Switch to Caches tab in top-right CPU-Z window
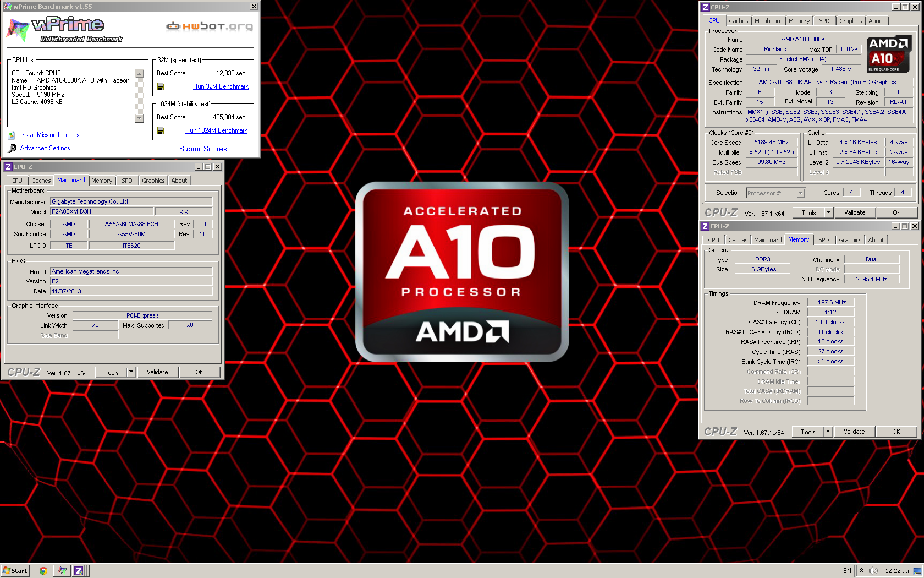 click(738, 21)
